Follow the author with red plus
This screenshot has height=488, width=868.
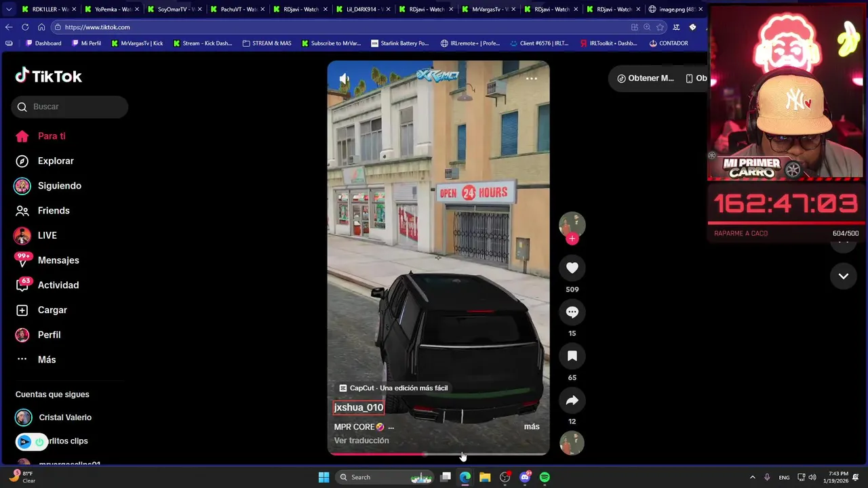[572, 239]
